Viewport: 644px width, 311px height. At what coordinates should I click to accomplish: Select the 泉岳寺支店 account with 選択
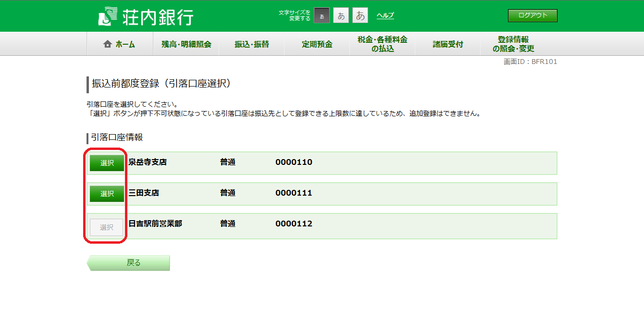107,163
